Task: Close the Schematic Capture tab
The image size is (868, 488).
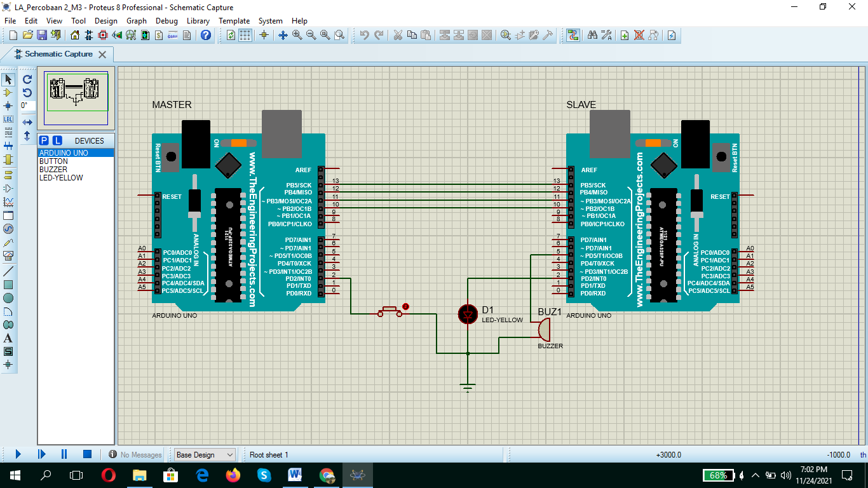Action: 102,55
